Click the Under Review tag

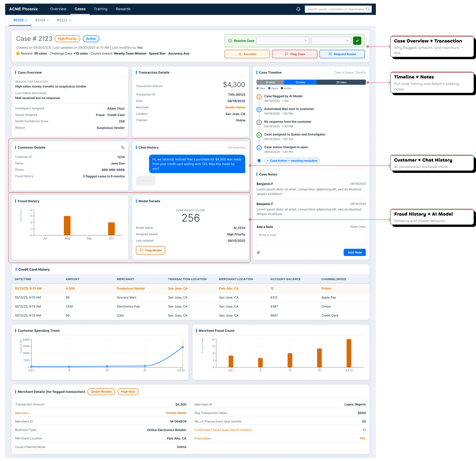[x=101, y=392]
